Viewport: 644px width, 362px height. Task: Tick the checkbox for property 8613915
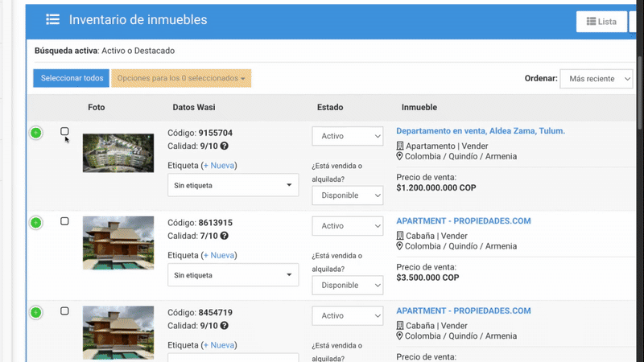pos(65,221)
